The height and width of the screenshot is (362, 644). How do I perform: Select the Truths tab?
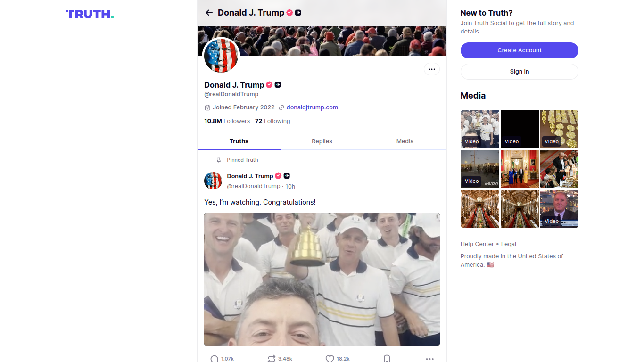point(239,141)
